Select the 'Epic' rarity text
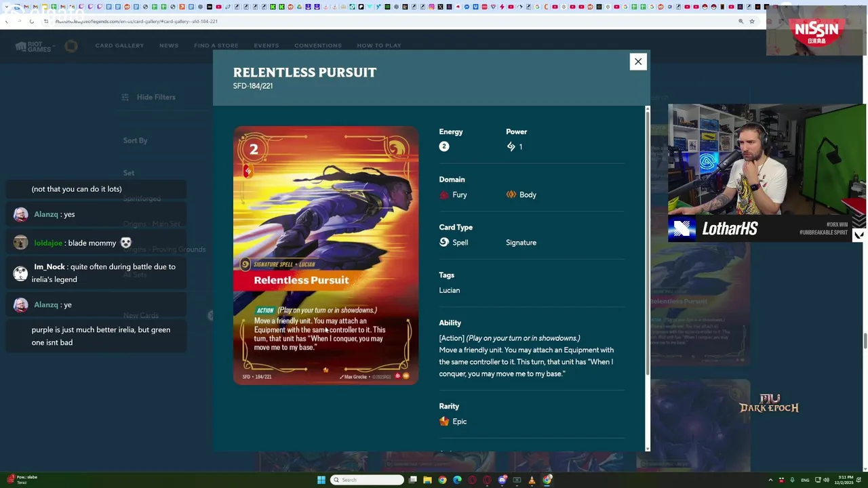The width and height of the screenshot is (868, 488). [459, 422]
